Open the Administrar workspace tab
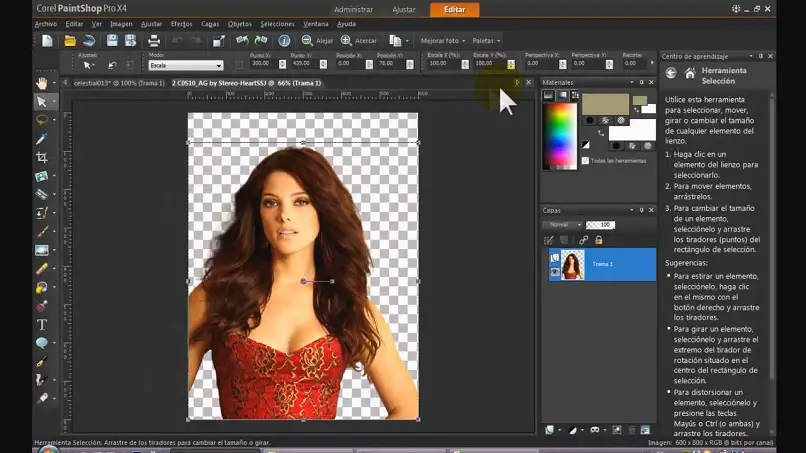The height and width of the screenshot is (453, 806). click(x=353, y=9)
